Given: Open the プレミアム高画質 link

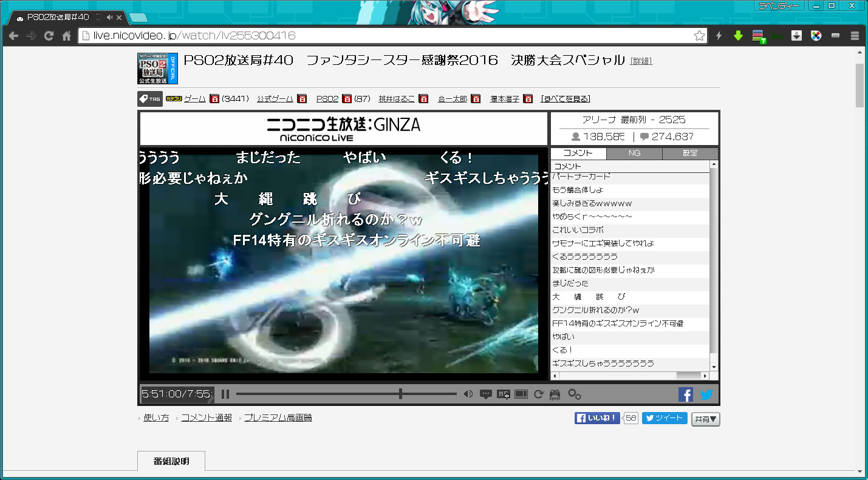Looking at the screenshot, I should click(x=278, y=418).
